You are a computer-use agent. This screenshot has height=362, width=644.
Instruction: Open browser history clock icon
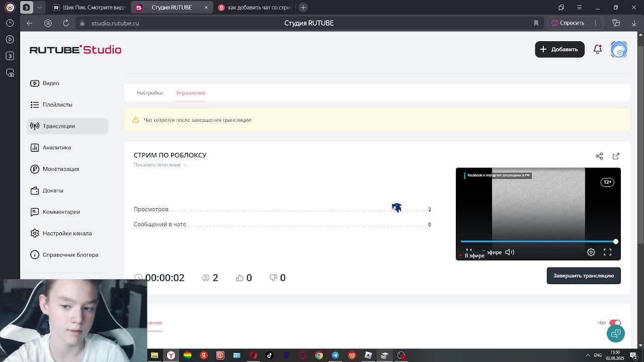pos(10,23)
